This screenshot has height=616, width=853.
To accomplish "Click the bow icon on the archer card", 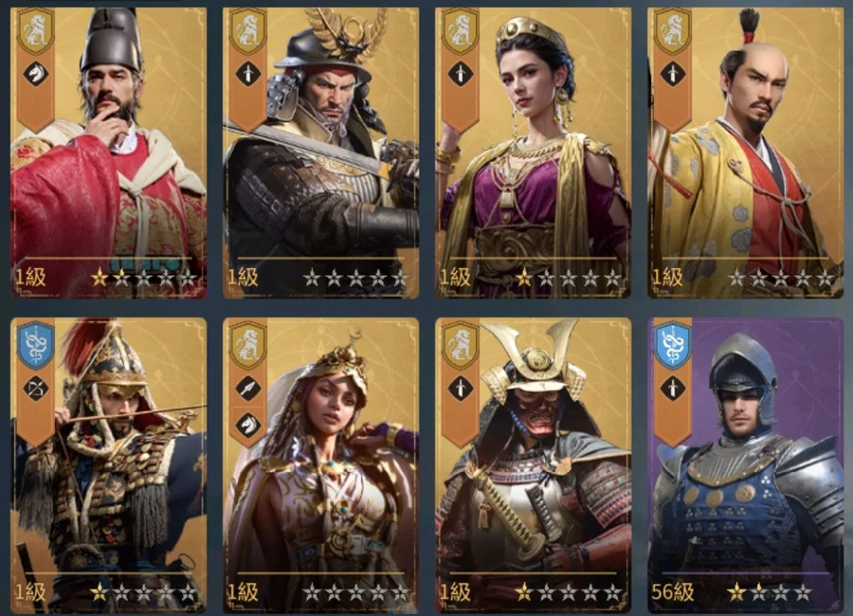I will 36,388.
